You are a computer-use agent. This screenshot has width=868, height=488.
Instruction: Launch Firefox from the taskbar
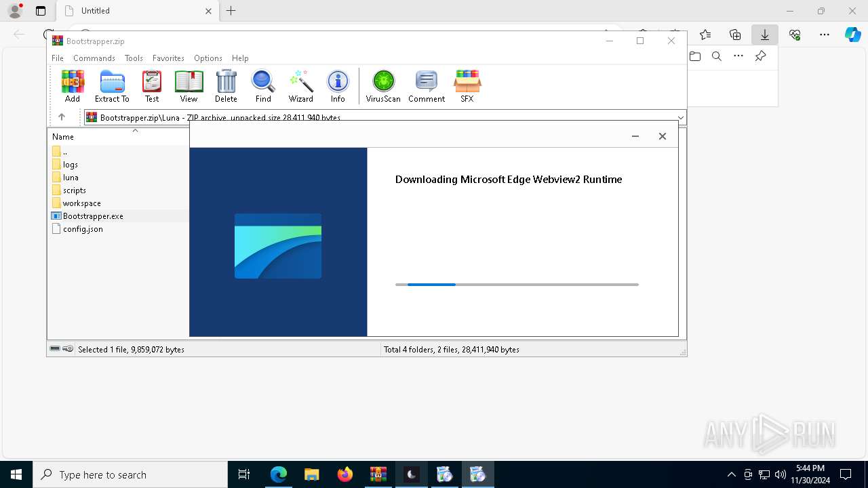tap(345, 474)
